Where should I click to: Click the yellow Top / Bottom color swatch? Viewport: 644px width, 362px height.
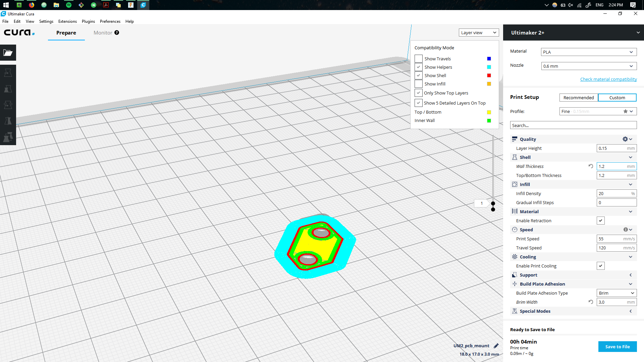[x=489, y=112]
